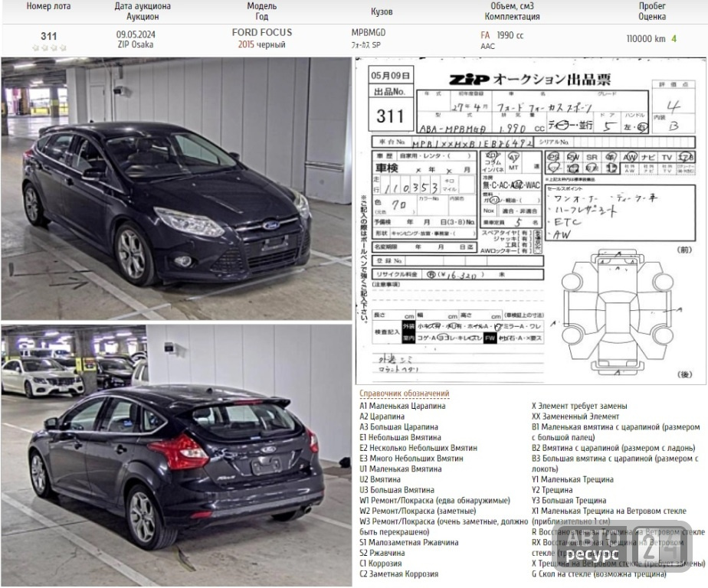Click the FORD FOCUS model name
708x588 pixels.
tap(262, 32)
